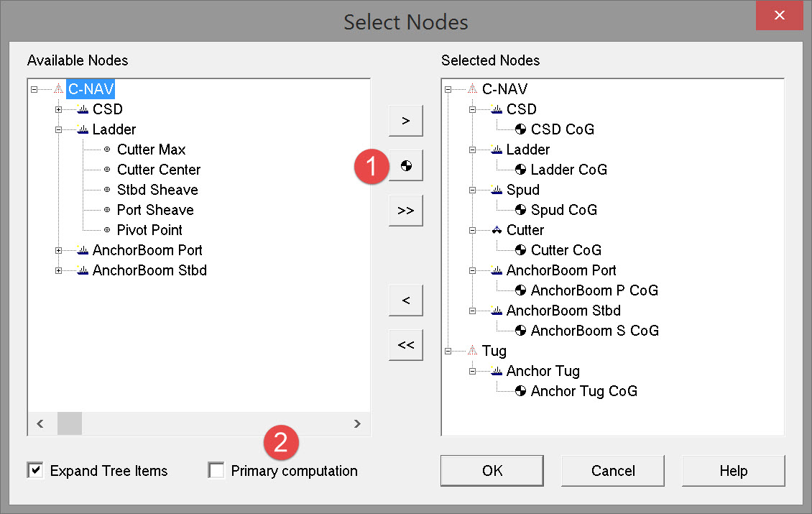The height and width of the screenshot is (514, 812).
Task: Click the Tug fleet icon in Selected Nodes
Action: point(472,351)
